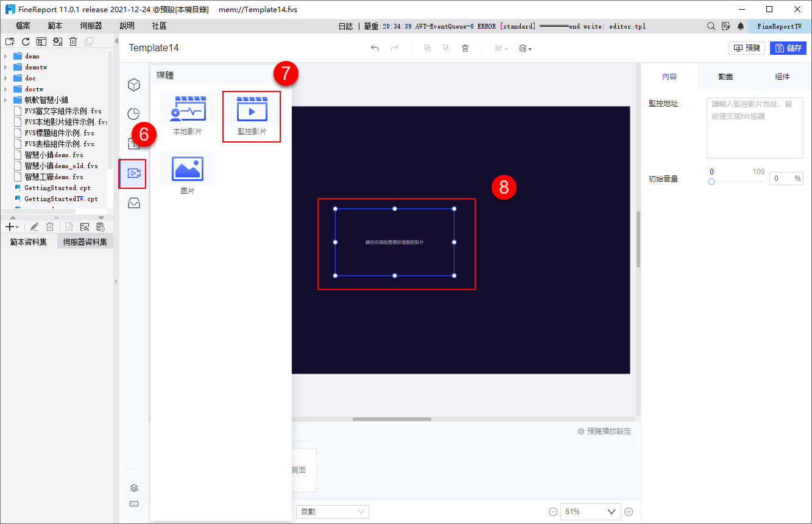Viewport: 812px width, 524px height.
Task: Switch to the 動畫 tab
Action: [x=726, y=77]
